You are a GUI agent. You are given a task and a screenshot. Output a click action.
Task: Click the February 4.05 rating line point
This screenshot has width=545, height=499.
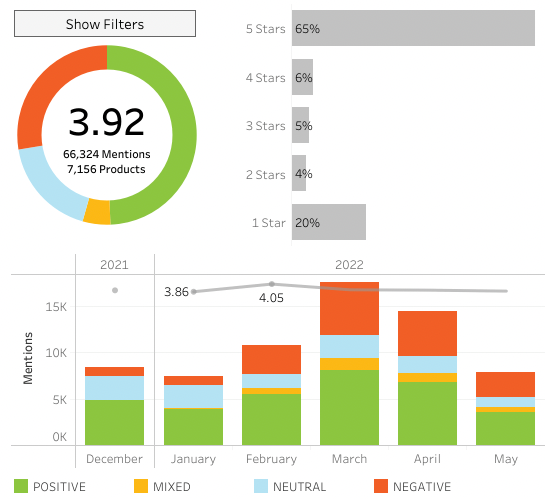[x=272, y=284]
